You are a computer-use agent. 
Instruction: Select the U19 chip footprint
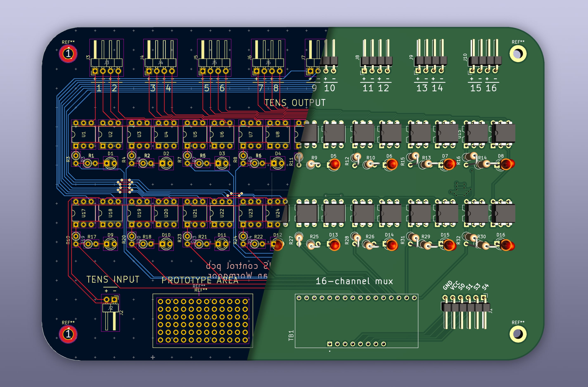pyautogui.click(x=139, y=213)
